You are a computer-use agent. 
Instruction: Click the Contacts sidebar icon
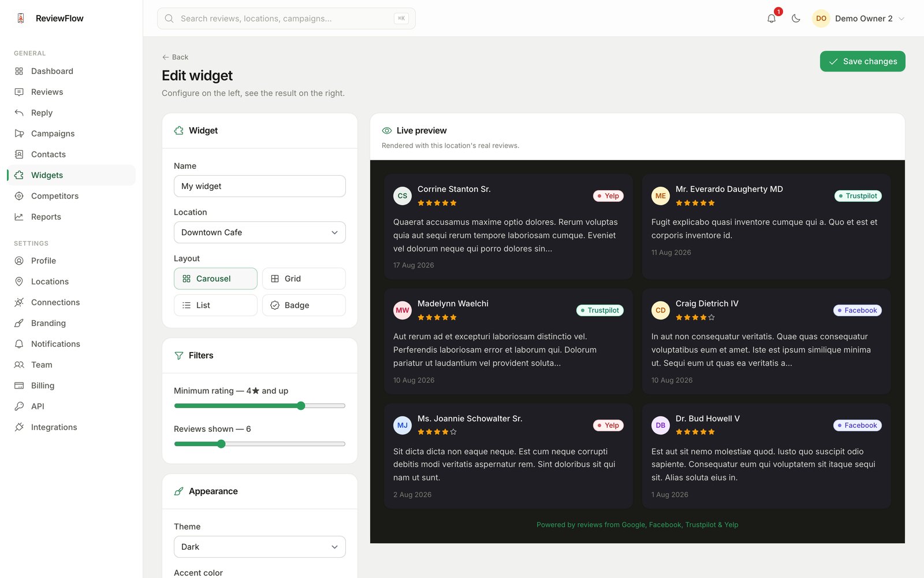[19, 154]
